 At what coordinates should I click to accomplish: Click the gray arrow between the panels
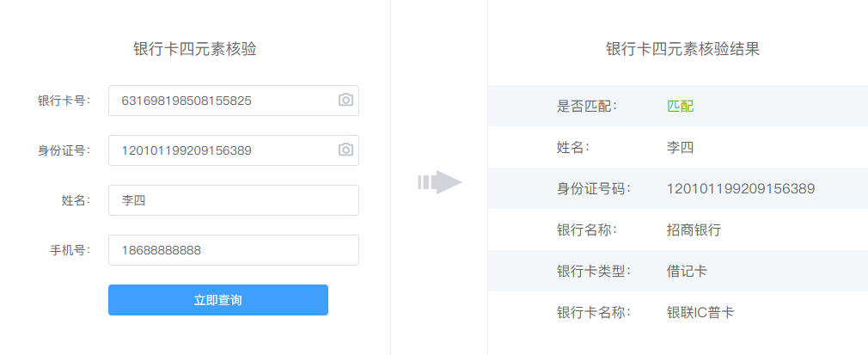tap(440, 182)
